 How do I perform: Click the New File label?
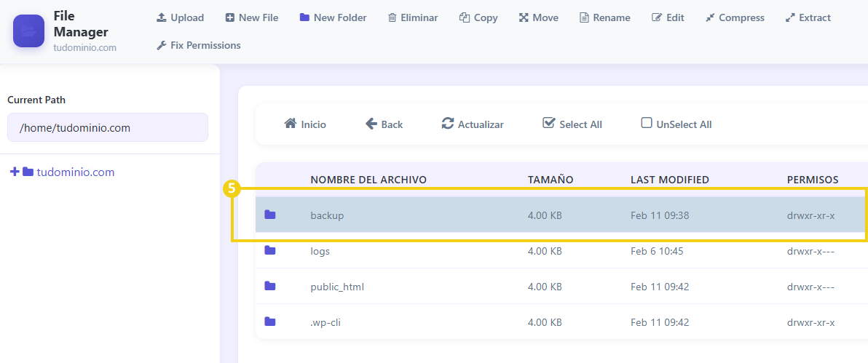(259, 17)
